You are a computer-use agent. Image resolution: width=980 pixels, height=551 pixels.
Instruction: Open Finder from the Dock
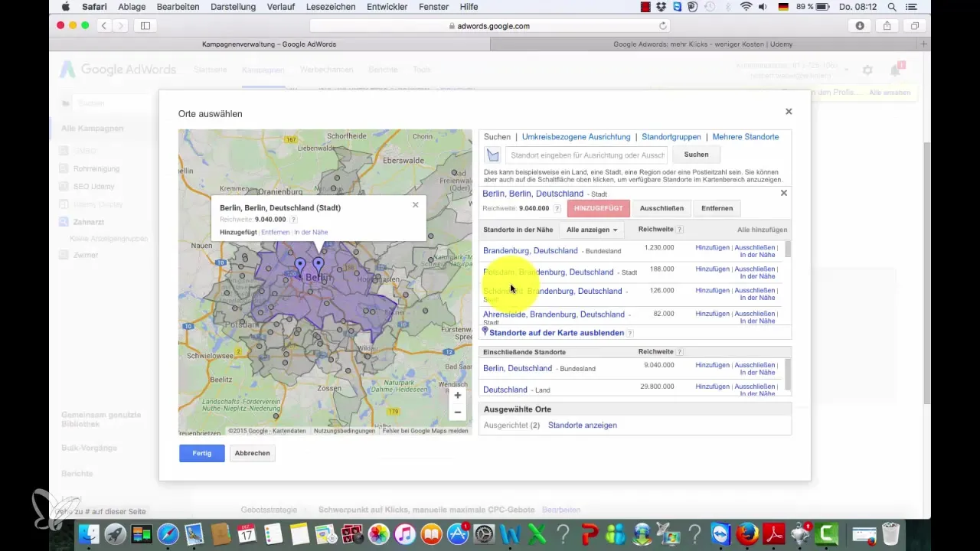tap(90, 533)
